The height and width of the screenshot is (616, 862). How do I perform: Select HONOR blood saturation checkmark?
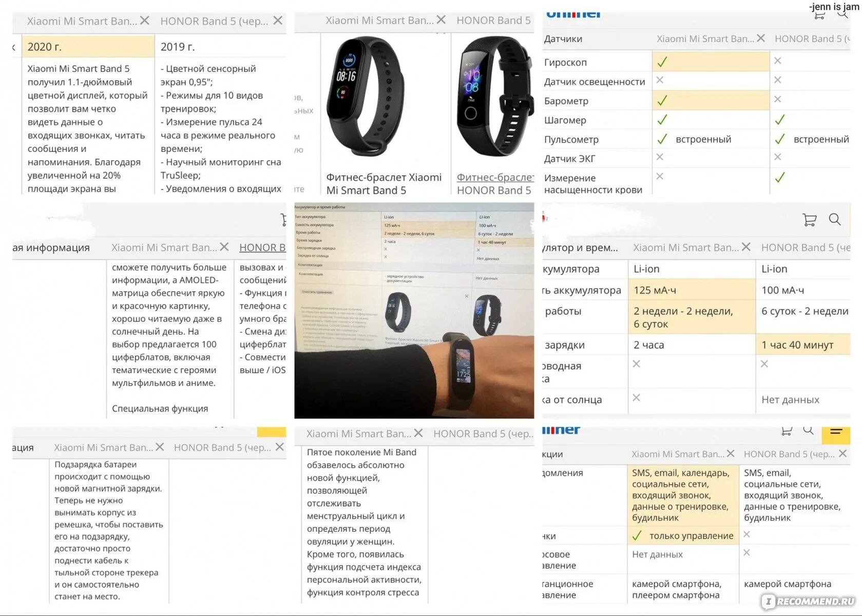(779, 178)
